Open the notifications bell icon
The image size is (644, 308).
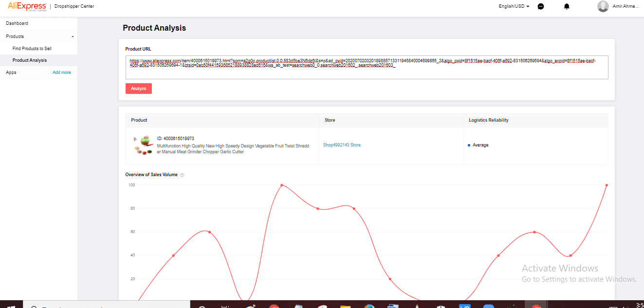[567, 6]
